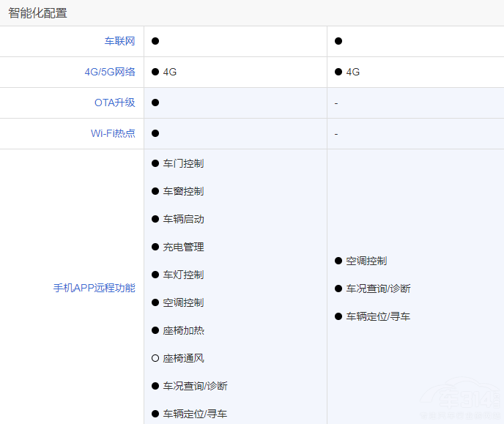Viewport: 504px width, 424px height.
Task: Click the filled dot beside 车门控制
Action: click(x=155, y=163)
